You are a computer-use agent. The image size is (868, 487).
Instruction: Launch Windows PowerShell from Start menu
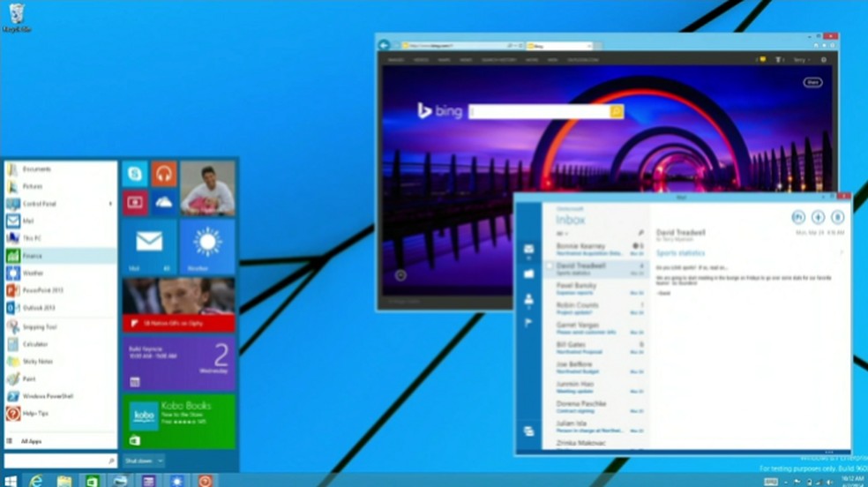(x=61, y=396)
